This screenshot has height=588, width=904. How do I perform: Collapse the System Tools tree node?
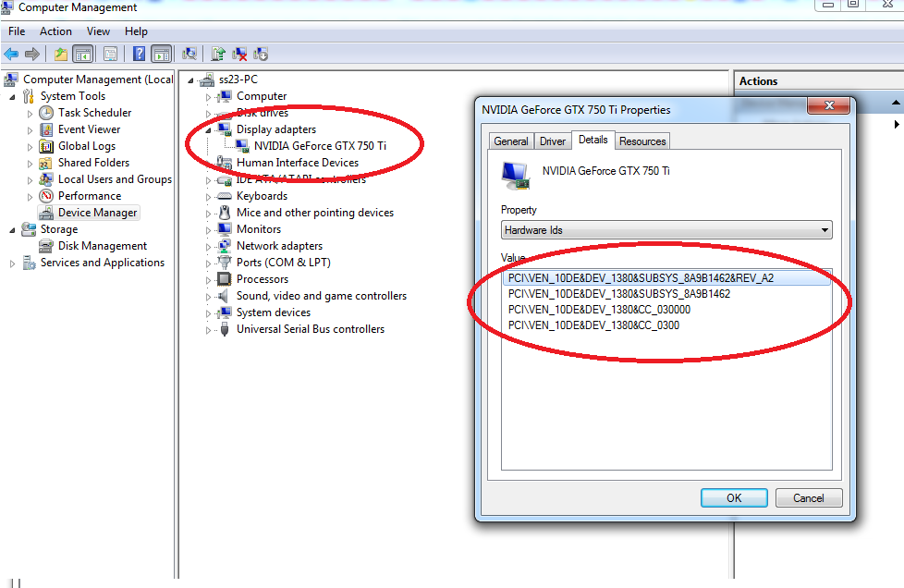click(12, 97)
